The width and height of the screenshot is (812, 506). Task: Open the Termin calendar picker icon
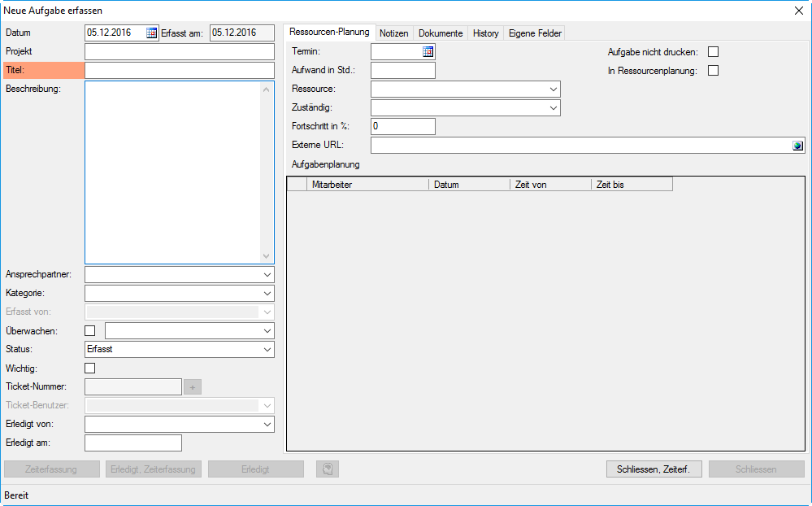[x=428, y=52]
